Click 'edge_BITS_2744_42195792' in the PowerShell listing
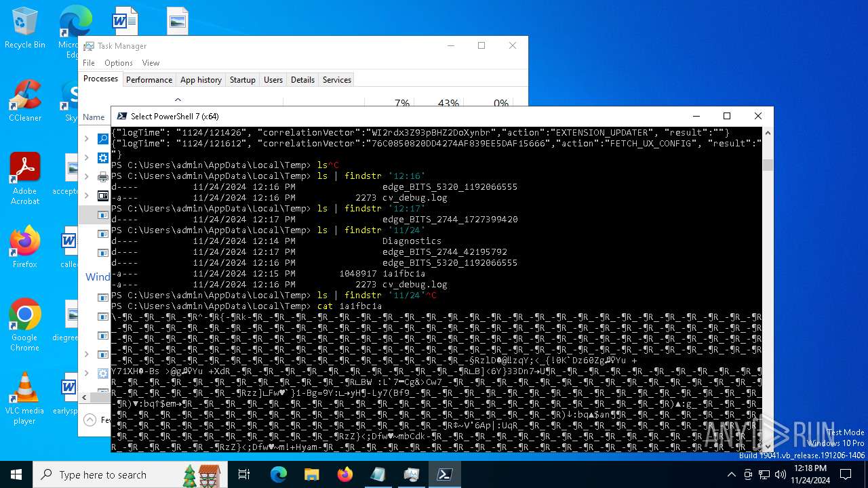 point(444,251)
